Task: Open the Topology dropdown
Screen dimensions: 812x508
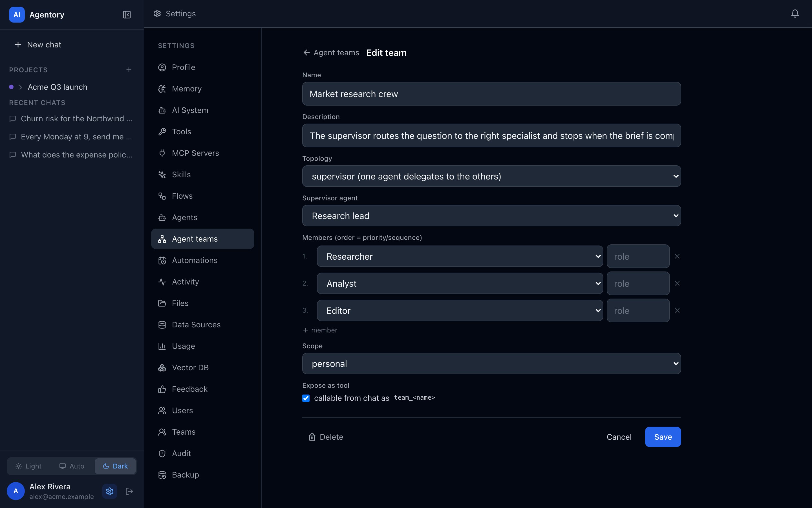Action: [x=491, y=176]
